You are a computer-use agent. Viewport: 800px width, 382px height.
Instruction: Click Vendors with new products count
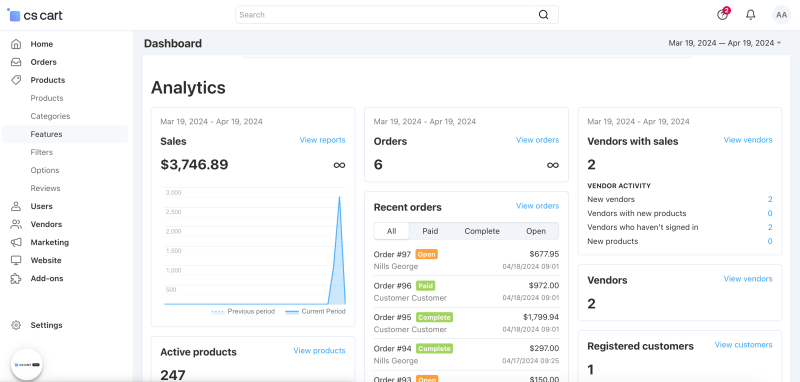point(770,213)
